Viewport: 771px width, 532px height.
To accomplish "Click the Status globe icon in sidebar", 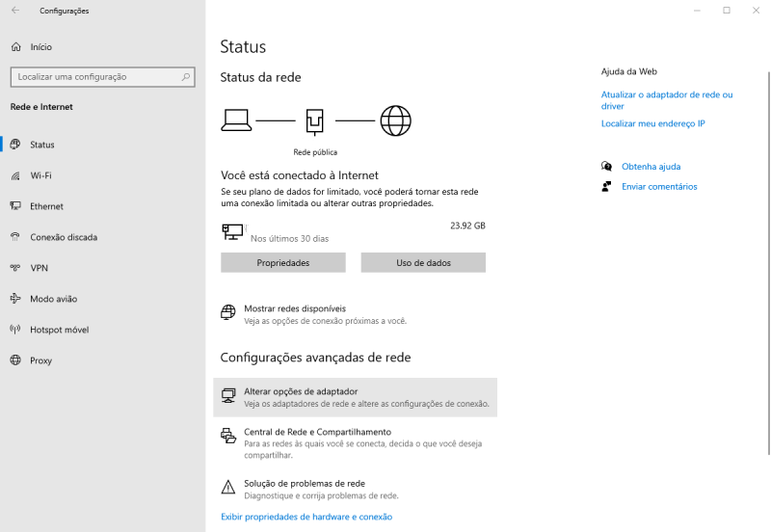I will click(x=15, y=144).
